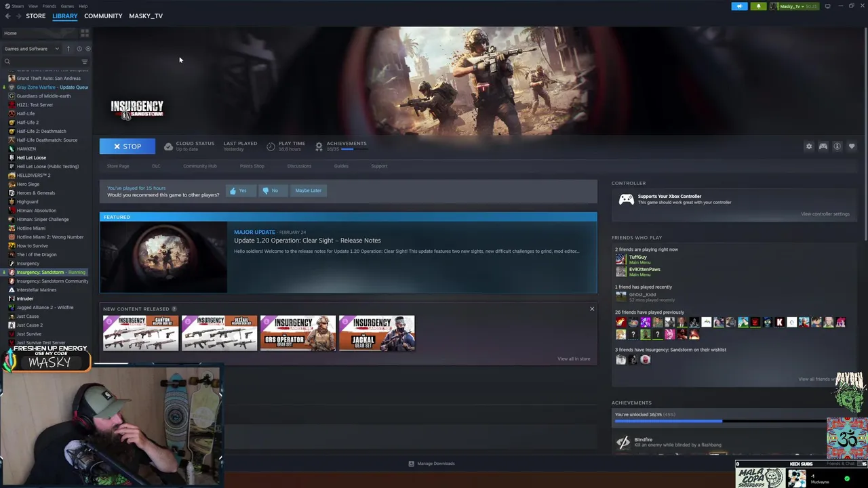
Task: Open the Discussions link
Action: 299,166
